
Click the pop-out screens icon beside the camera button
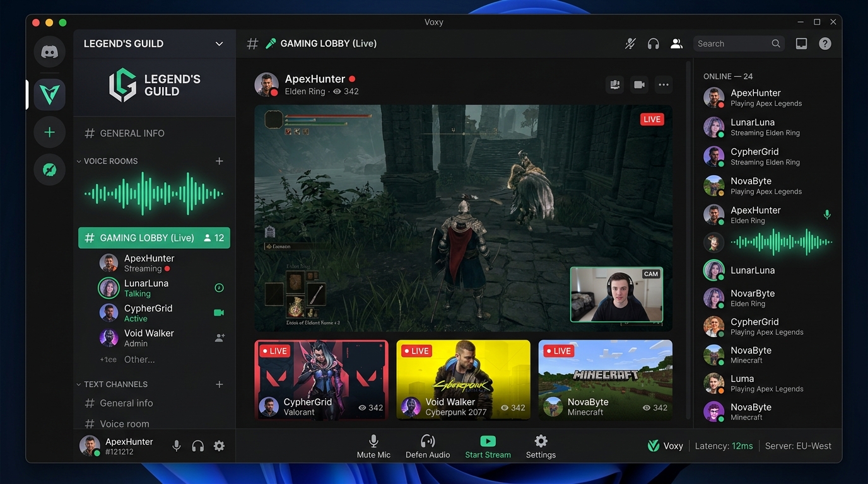[615, 84]
